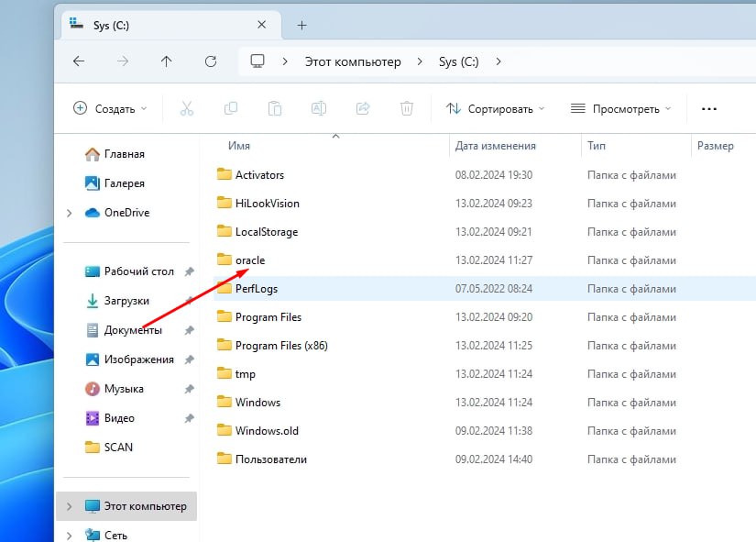Open the Сортировать dropdown

coord(495,108)
